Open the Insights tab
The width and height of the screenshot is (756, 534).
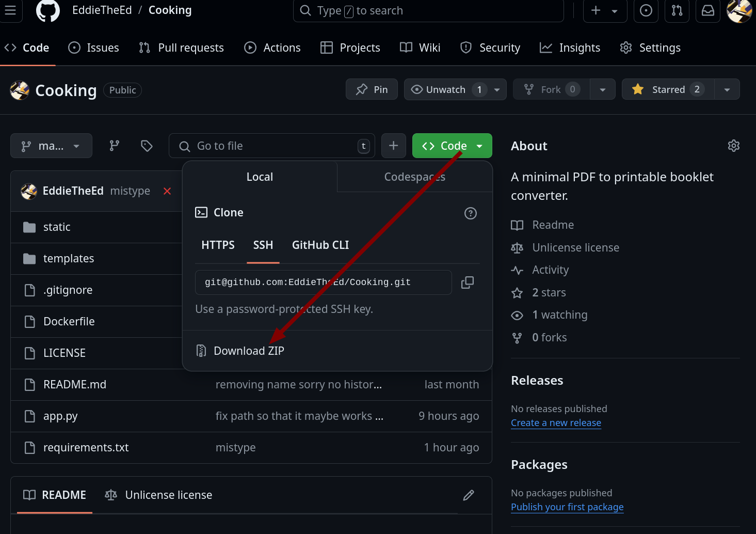tap(570, 48)
